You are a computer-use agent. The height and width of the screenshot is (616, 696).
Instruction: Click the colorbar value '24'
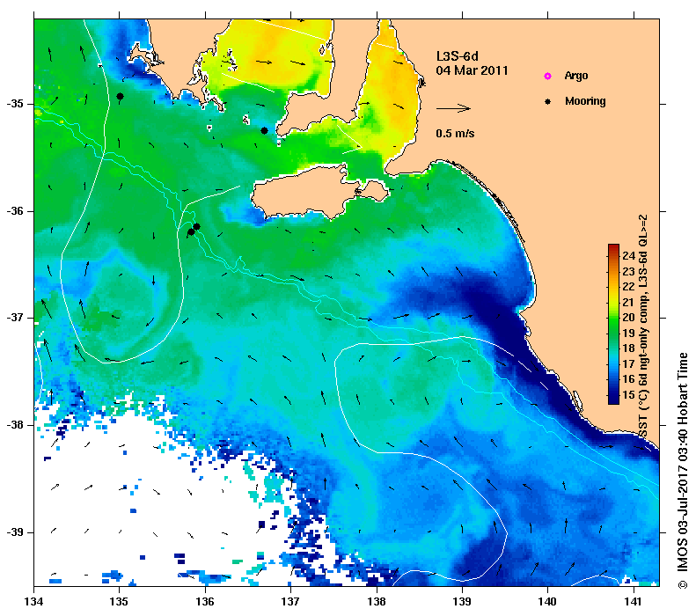coord(628,255)
